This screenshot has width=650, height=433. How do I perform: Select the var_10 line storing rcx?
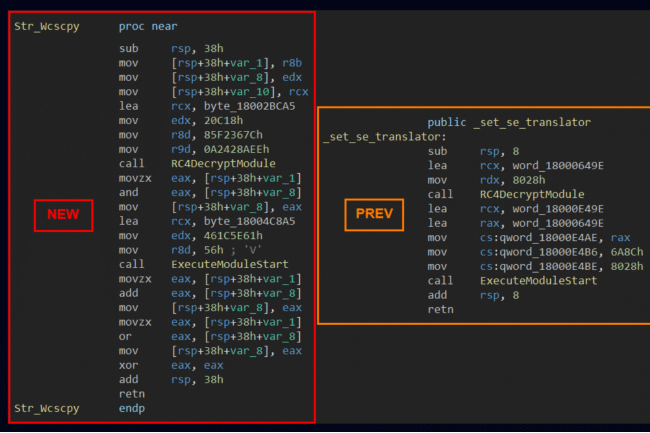213,92
